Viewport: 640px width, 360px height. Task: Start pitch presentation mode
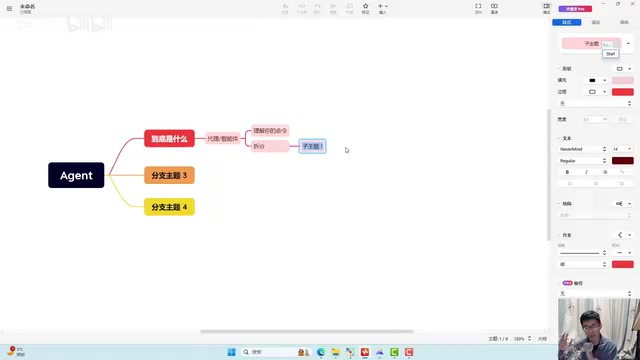tap(494, 8)
